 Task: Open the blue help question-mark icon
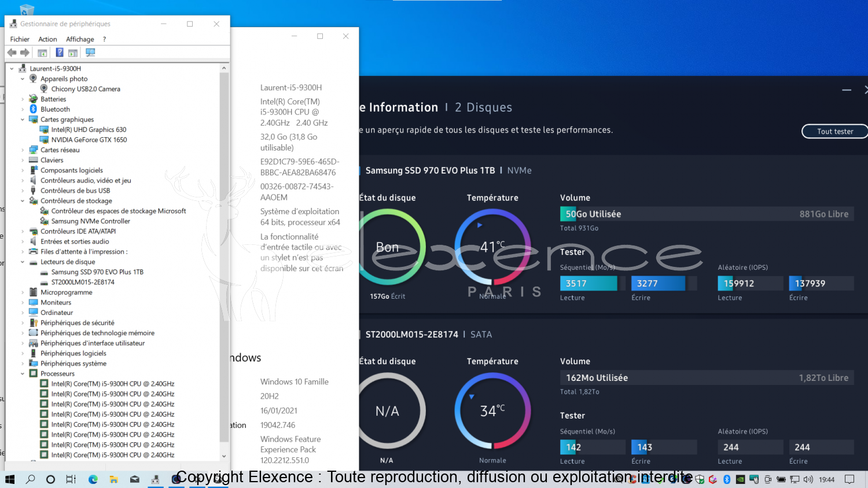(60, 53)
